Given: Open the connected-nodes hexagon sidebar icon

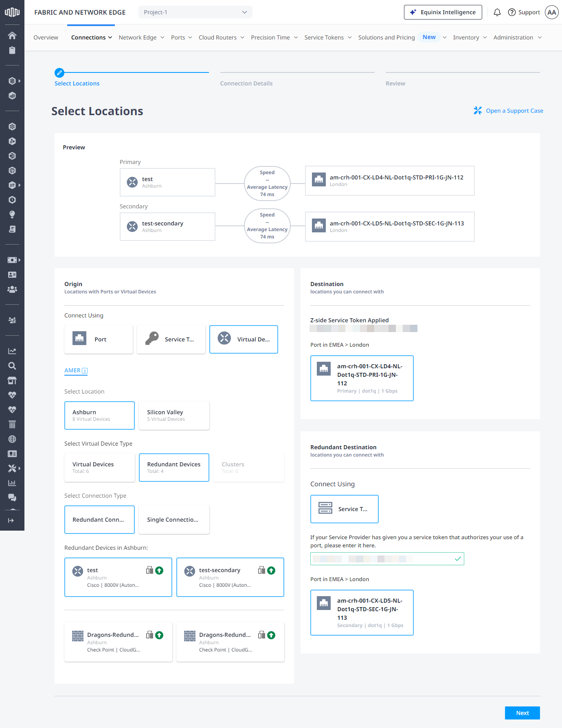Looking at the screenshot, I should (12, 141).
